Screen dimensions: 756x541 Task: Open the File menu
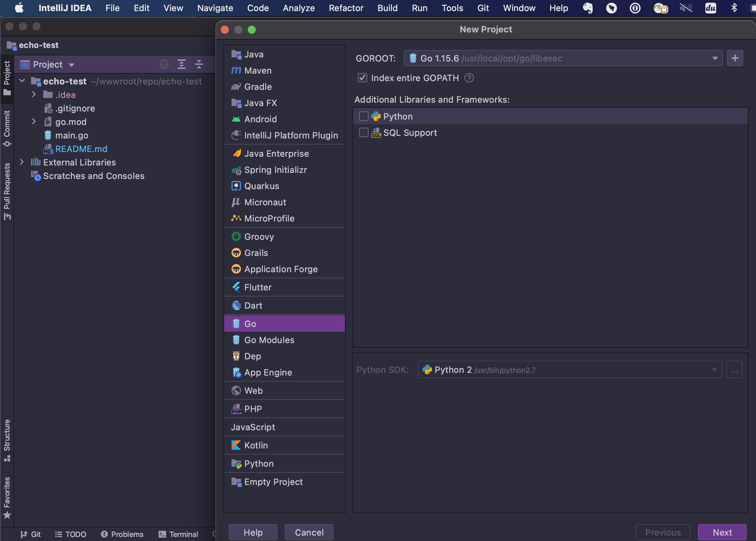(x=112, y=8)
